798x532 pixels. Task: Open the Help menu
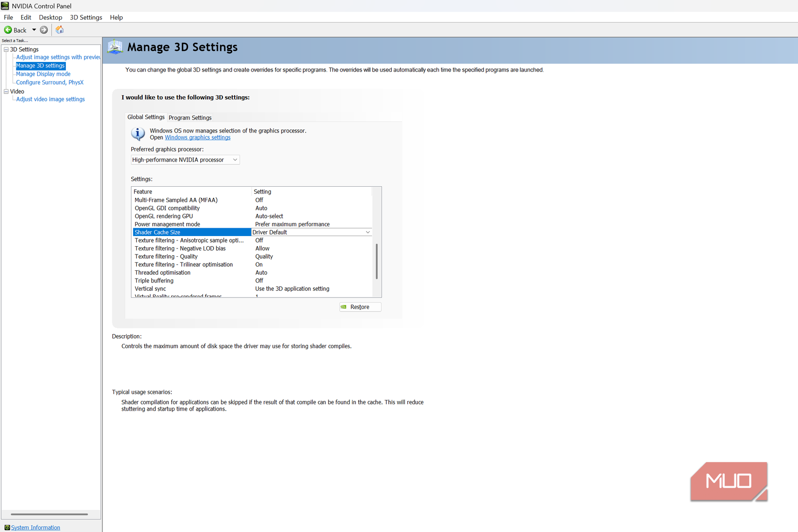116,17
